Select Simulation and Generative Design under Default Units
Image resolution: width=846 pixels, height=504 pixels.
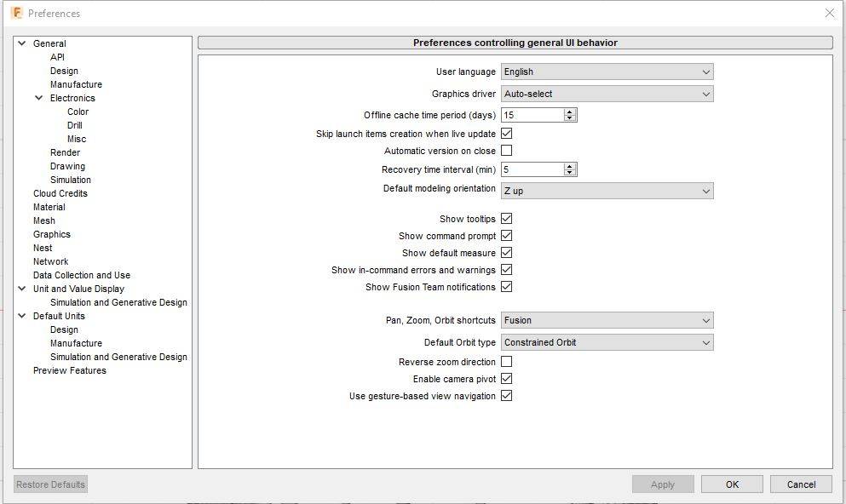[x=118, y=357]
